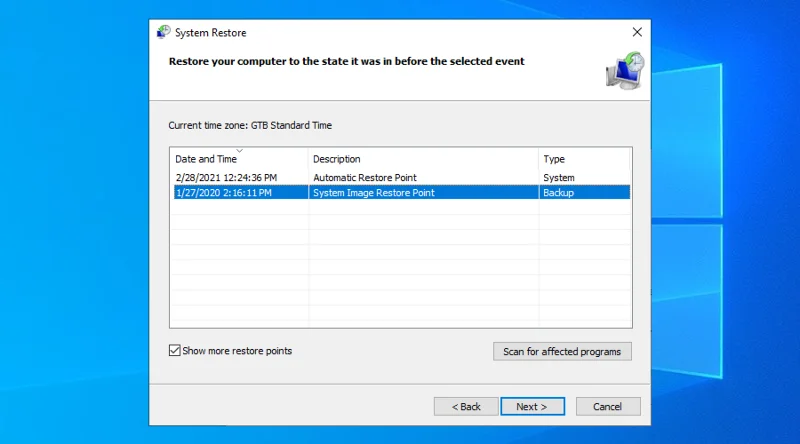800x444 pixels.
Task: Click the System Restore title bar icon
Action: tap(163, 32)
